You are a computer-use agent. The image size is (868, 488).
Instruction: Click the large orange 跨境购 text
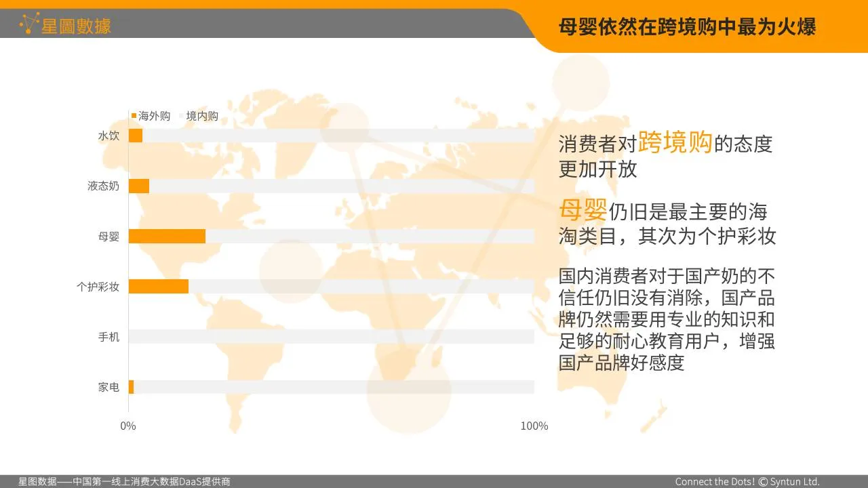[x=675, y=142]
